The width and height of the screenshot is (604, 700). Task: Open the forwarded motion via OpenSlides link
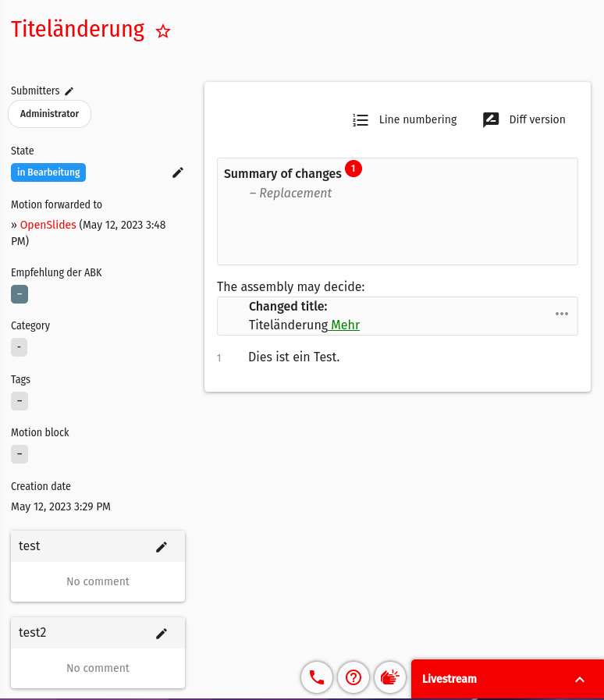coord(48,224)
